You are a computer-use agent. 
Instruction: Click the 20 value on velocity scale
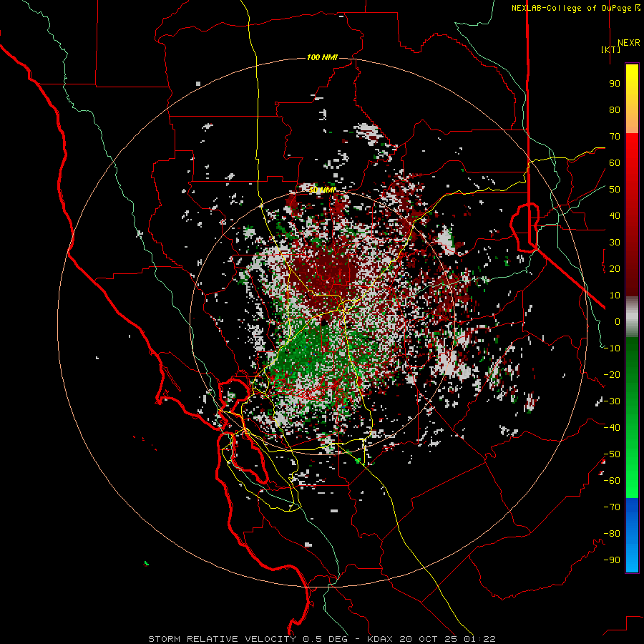click(615, 269)
